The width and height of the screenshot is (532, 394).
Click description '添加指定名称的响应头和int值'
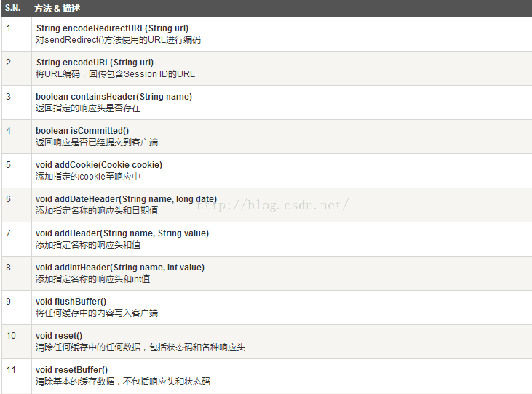(92, 279)
